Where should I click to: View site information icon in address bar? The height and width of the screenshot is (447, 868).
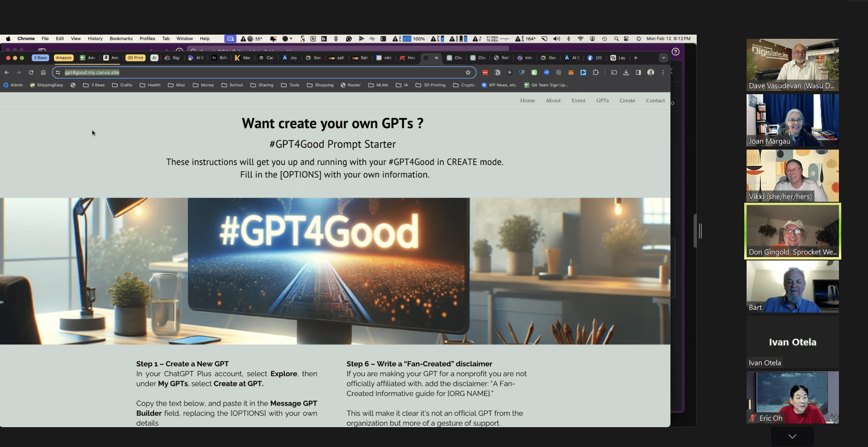coord(58,72)
